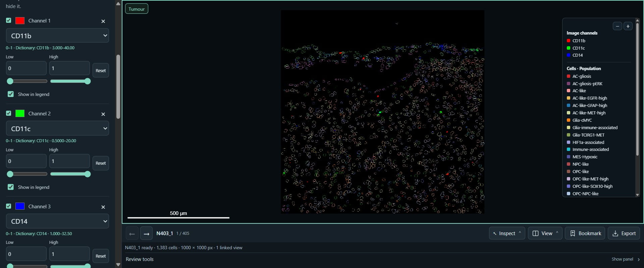Go to next image with right arrow
This screenshot has height=268, width=644.
coord(146,233)
